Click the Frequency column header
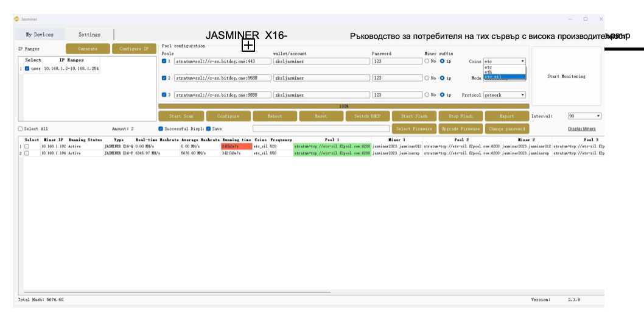This screenshot has width=644, height=318. pyautogui.click(x=281, y=140)
